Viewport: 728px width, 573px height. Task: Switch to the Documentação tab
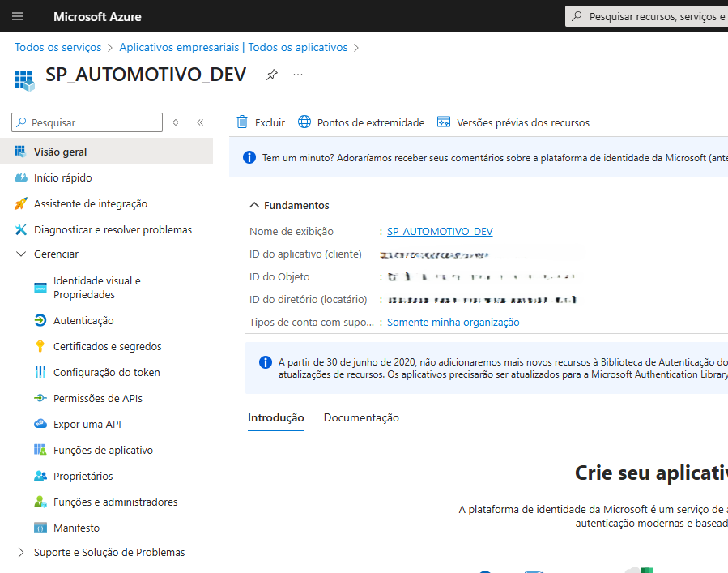[x=361, y=417]
